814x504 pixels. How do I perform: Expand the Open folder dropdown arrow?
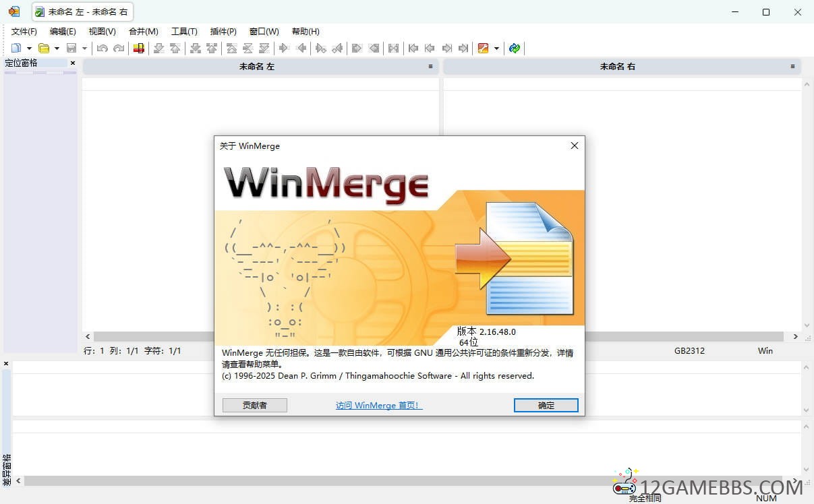coord(57,48)
